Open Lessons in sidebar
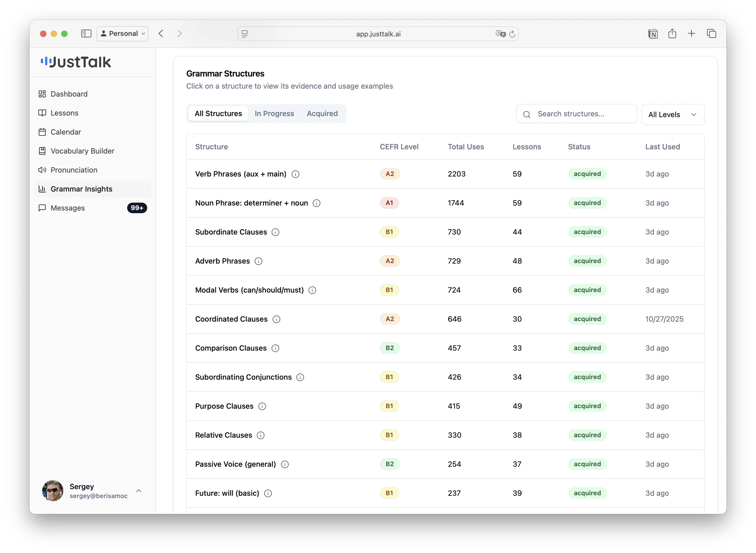Screen dimensions: 756x553 (93, 113)
